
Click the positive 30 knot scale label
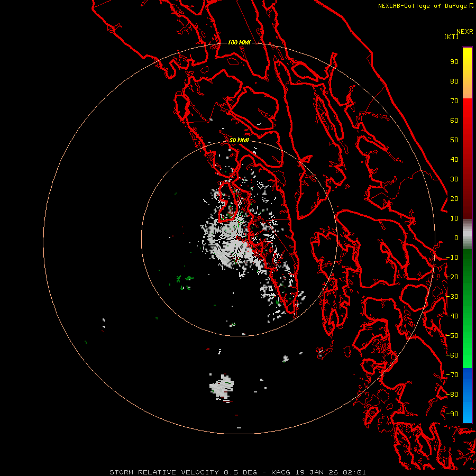[x=454, y=179]
